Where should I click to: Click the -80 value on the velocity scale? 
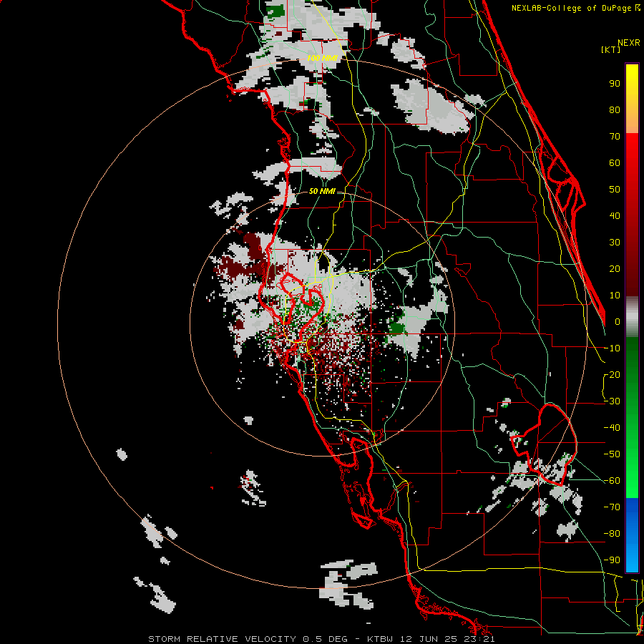pos(612,534)
